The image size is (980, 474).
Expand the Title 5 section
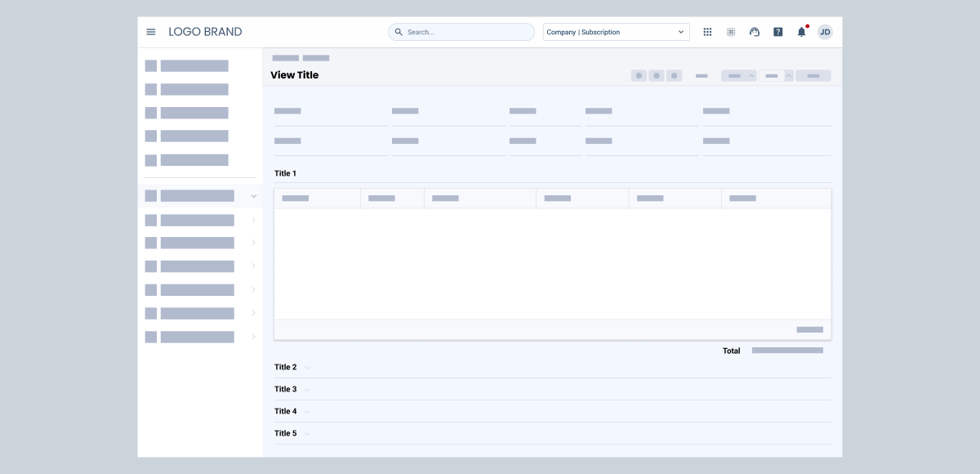tap(307, 434)
